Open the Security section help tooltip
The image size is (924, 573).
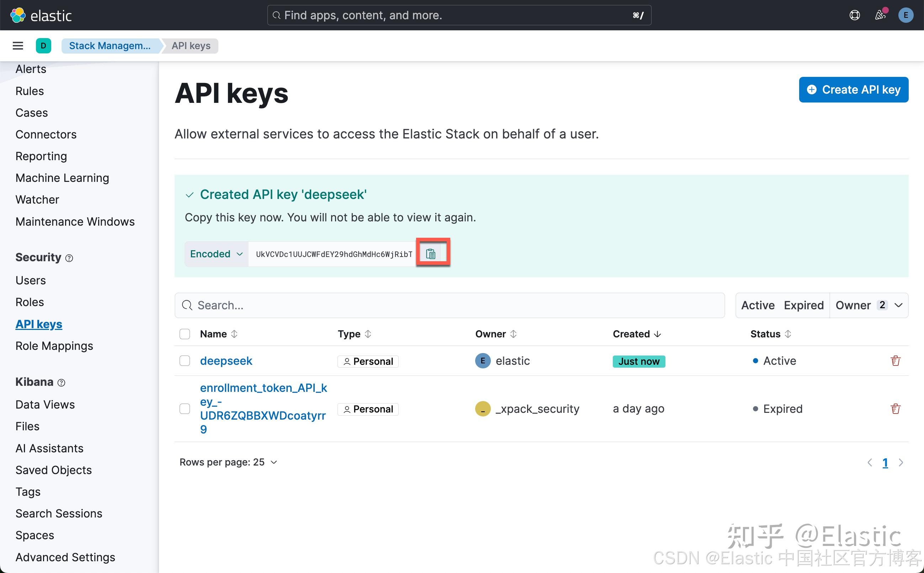point(69,258)
